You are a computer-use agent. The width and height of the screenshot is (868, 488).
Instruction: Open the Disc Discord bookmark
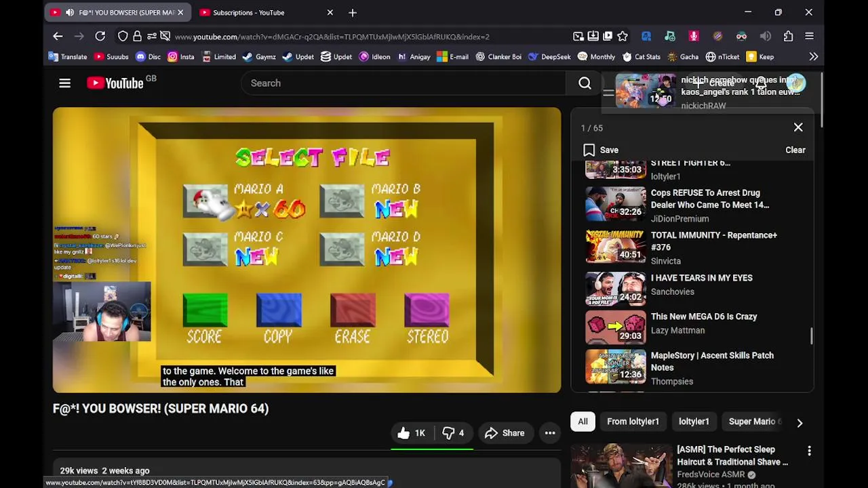point(148,57)
